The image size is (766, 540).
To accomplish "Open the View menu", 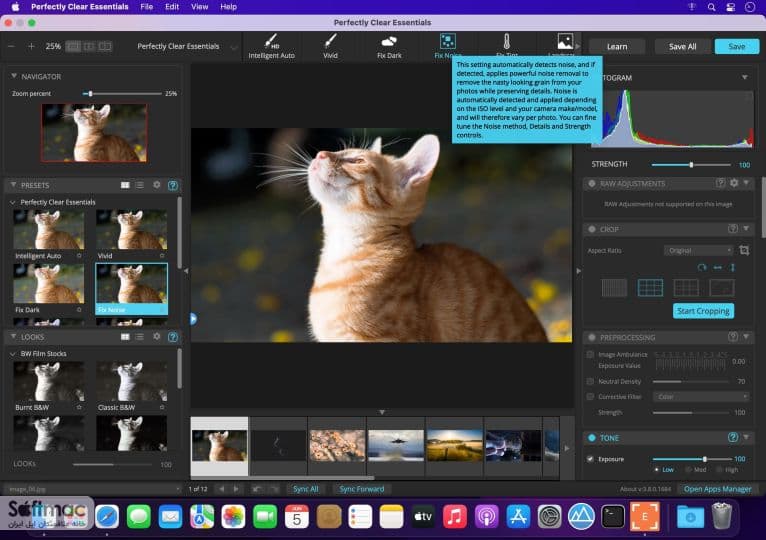I will (x=199, y=7).
